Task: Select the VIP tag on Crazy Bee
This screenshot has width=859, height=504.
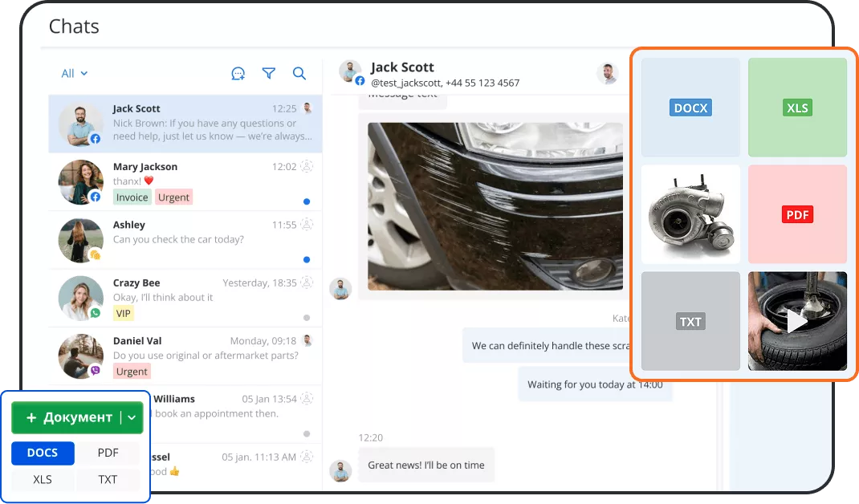Action: [124, 313]
